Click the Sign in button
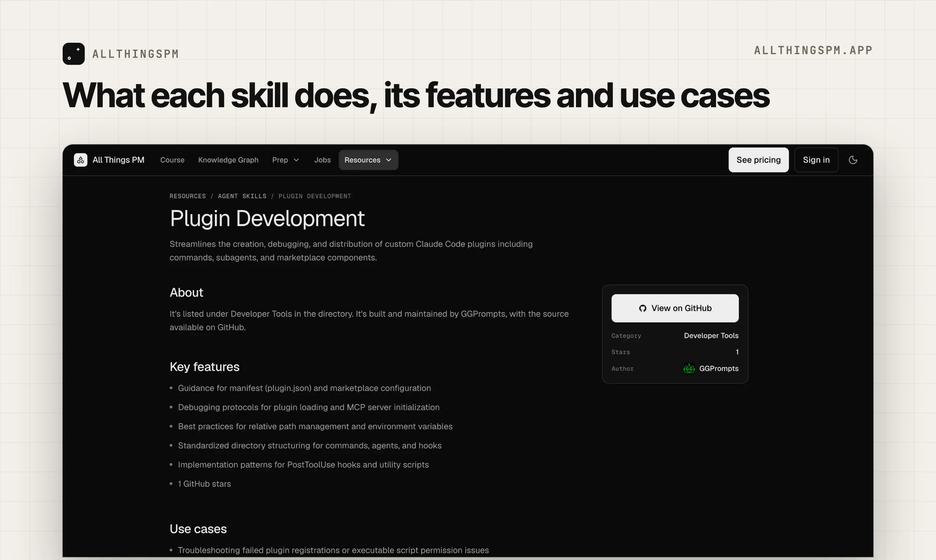Viewport: 936px width, 560px height. point(816,160)
